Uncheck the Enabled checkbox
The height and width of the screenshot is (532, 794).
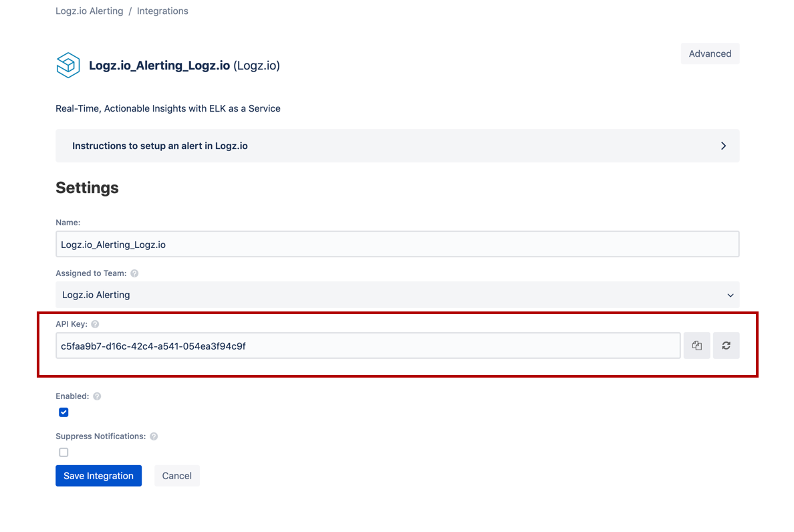63,412
